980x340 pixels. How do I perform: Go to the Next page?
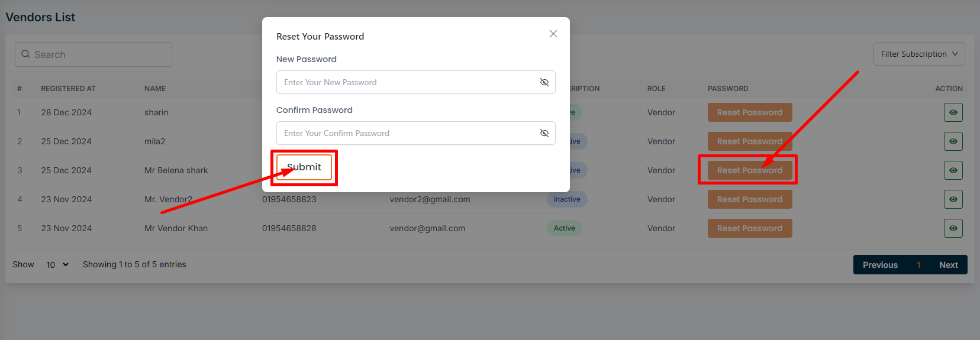pos(948,265)
